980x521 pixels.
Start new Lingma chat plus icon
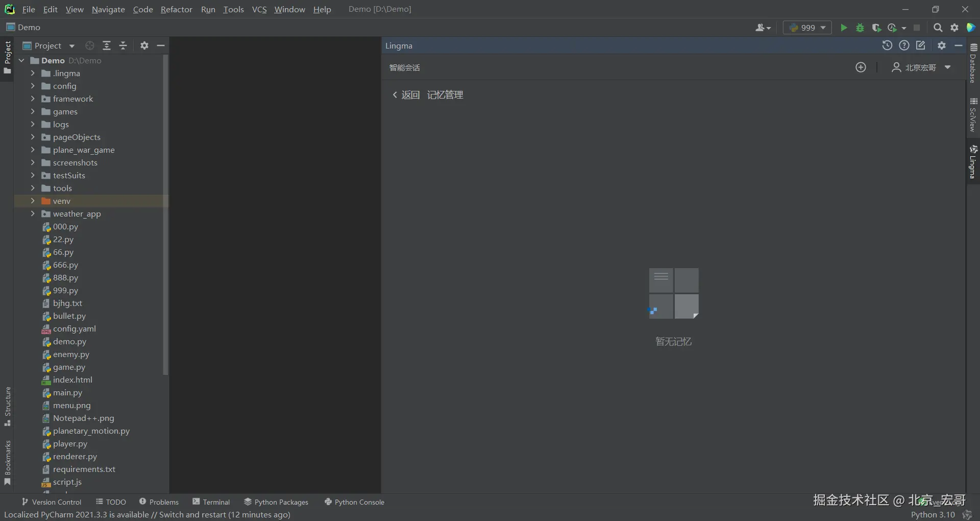click(x=861, y=67)
